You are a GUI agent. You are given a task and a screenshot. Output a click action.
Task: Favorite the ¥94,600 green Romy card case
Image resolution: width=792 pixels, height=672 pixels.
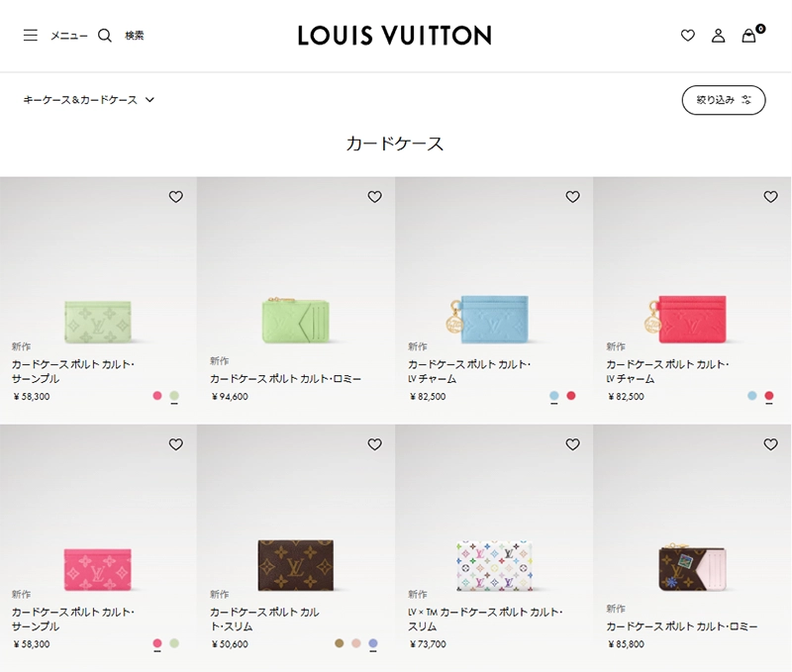pos(374,197)
